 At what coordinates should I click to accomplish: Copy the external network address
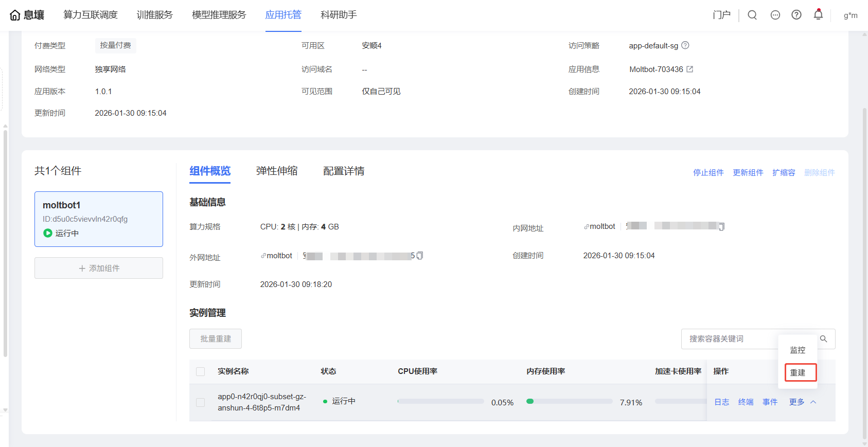pos(420,256)
